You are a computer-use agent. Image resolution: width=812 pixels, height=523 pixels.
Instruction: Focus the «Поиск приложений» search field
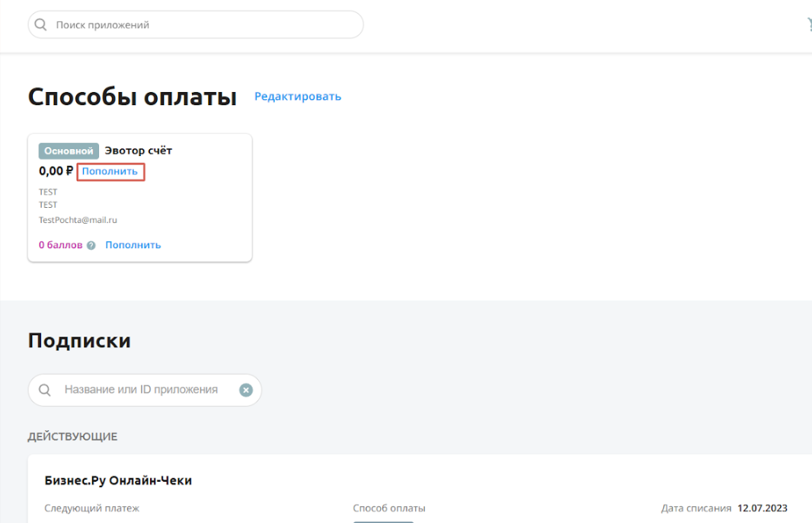(196, 24)
